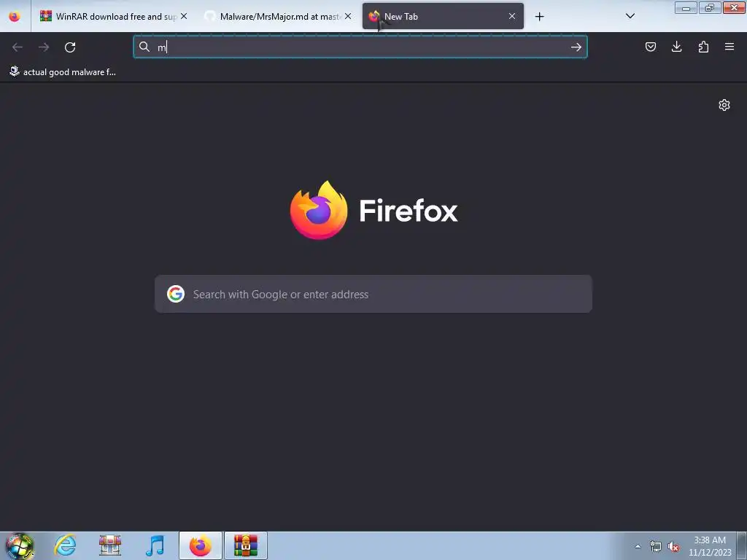Open new tab personalize gear settings

724,105
